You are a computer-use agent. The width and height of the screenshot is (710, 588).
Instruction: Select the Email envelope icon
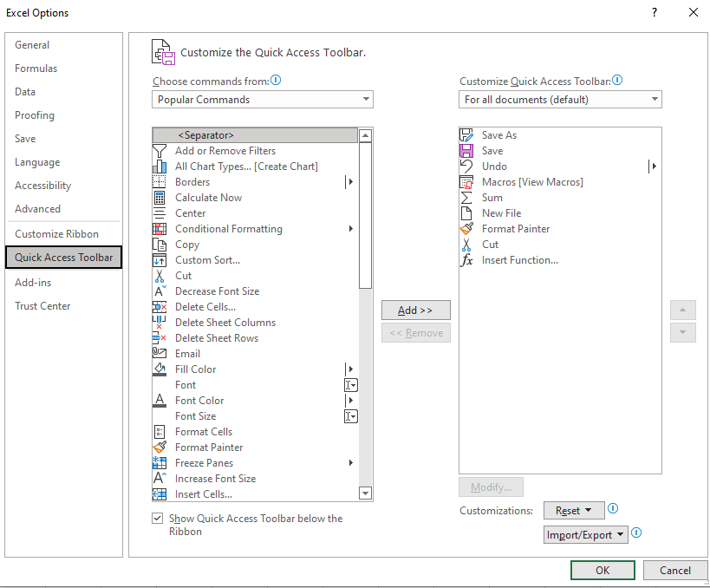tap(160, 354)
